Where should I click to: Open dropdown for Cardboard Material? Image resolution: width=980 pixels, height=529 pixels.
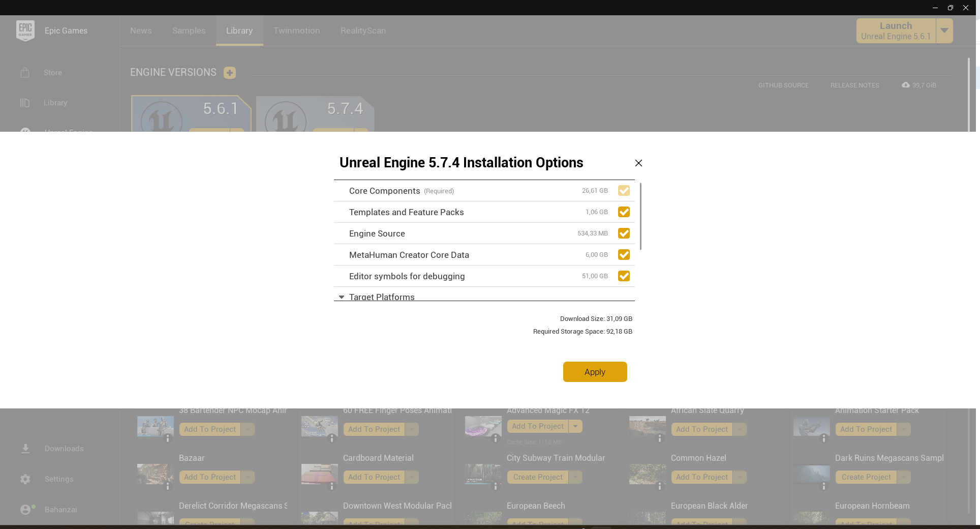pyautogui.click(x=412, y=477)
